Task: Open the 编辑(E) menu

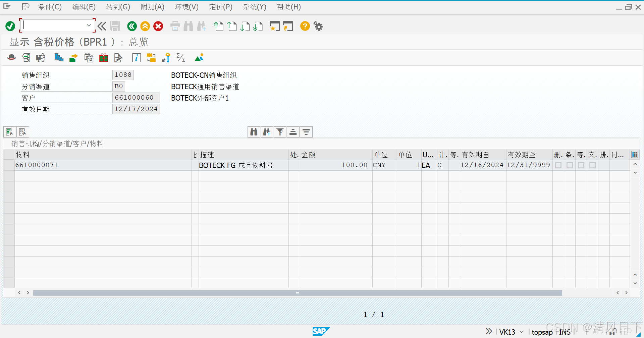Action: tap(84, 7)
